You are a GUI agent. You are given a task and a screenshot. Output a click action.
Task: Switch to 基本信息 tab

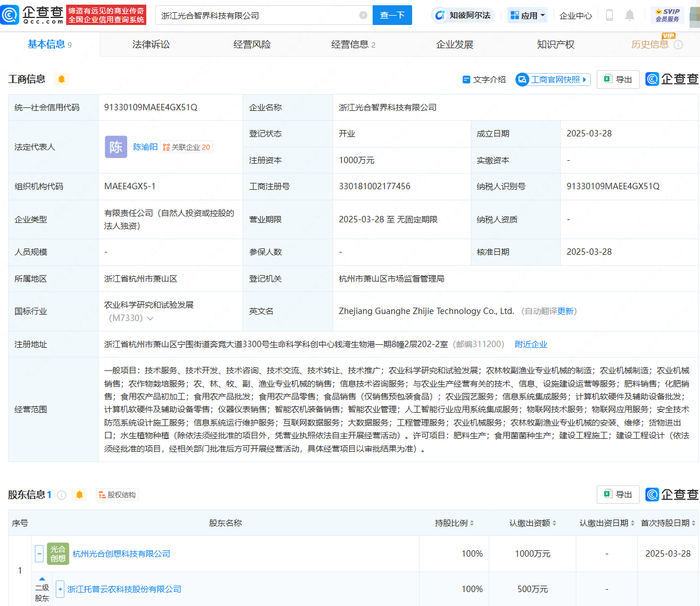50,44
